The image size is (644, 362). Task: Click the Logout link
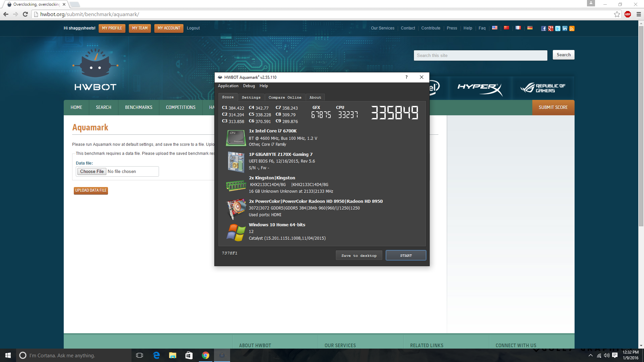(193, 28)
